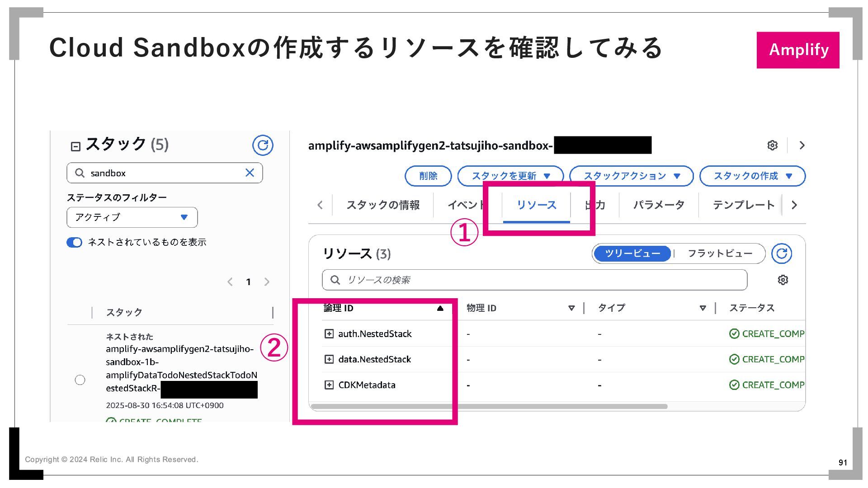Select CDKMetadata resource text
The height and width of the screenshot is (488, 868).
[367, 385]
